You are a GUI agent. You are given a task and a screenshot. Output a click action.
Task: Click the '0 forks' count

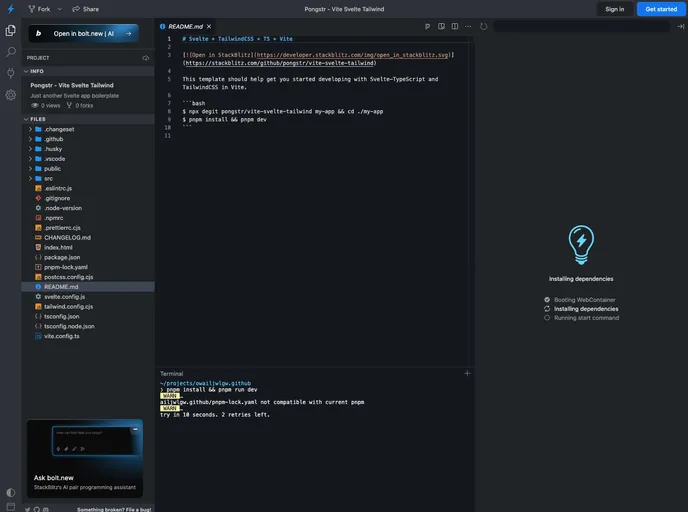(80, 105)
